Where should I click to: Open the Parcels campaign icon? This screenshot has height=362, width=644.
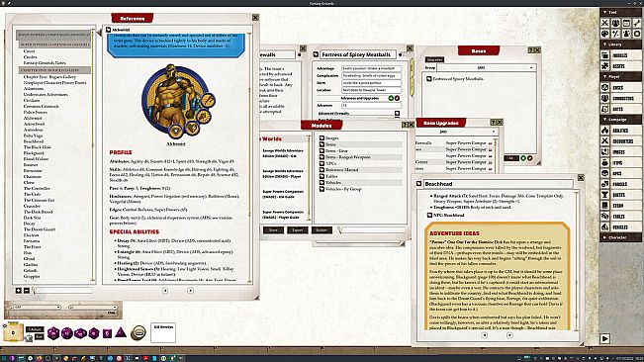(605, 184)
